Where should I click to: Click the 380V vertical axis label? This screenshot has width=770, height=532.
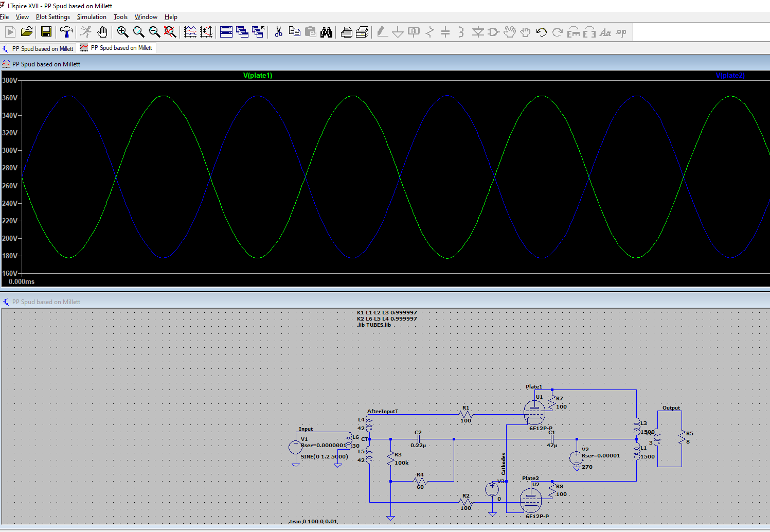point(10,80)
